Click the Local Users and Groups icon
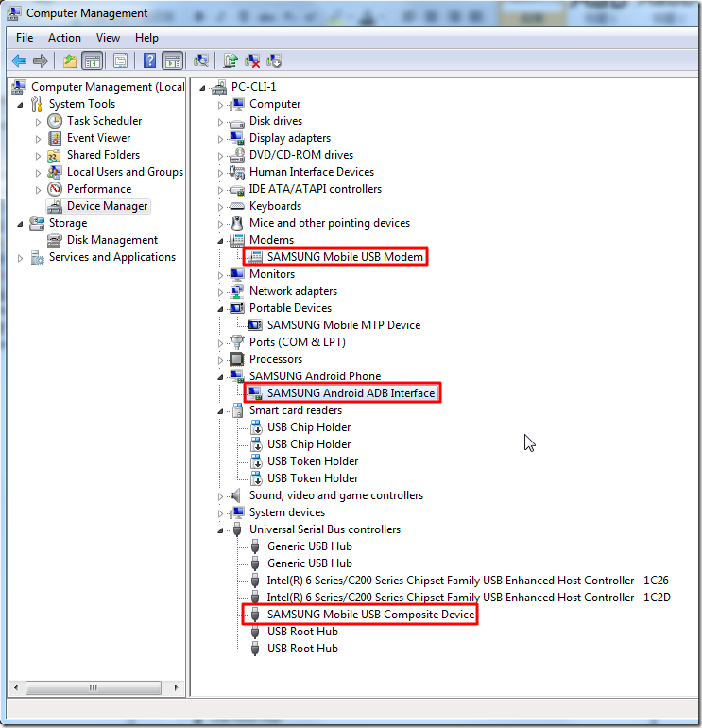 click(55, 172)
